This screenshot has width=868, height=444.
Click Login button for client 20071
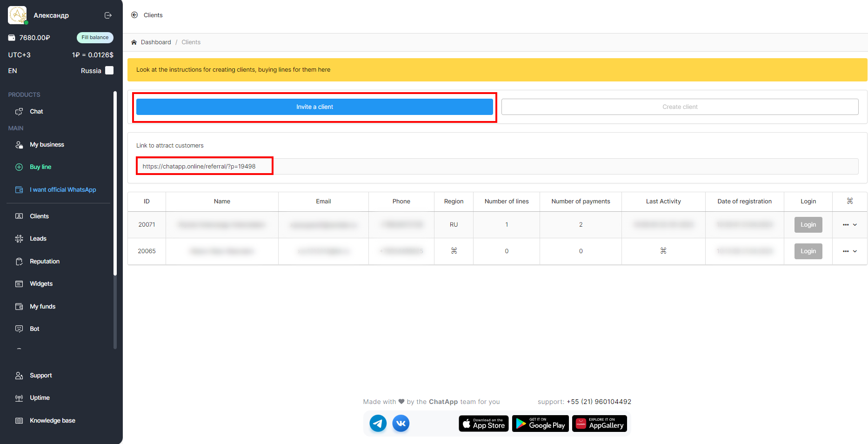pos(808,225)
